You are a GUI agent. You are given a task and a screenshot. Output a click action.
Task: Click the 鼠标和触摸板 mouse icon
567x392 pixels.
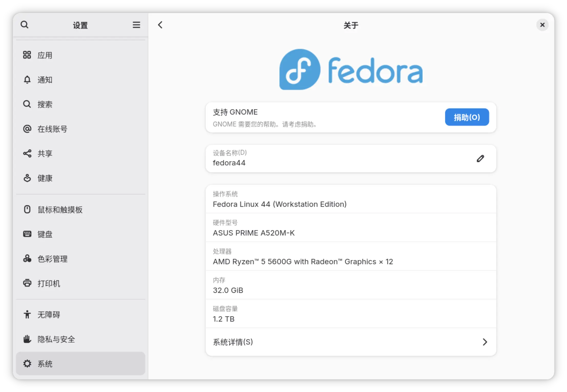pos(27,209)
